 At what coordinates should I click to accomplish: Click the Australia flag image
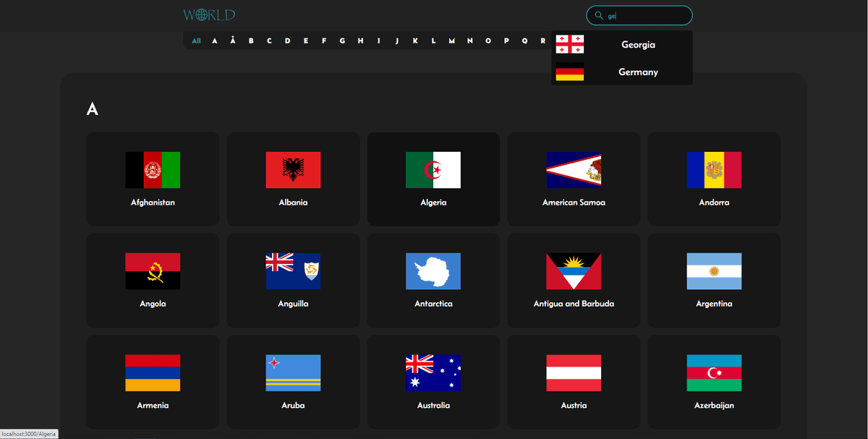point(433,372)
